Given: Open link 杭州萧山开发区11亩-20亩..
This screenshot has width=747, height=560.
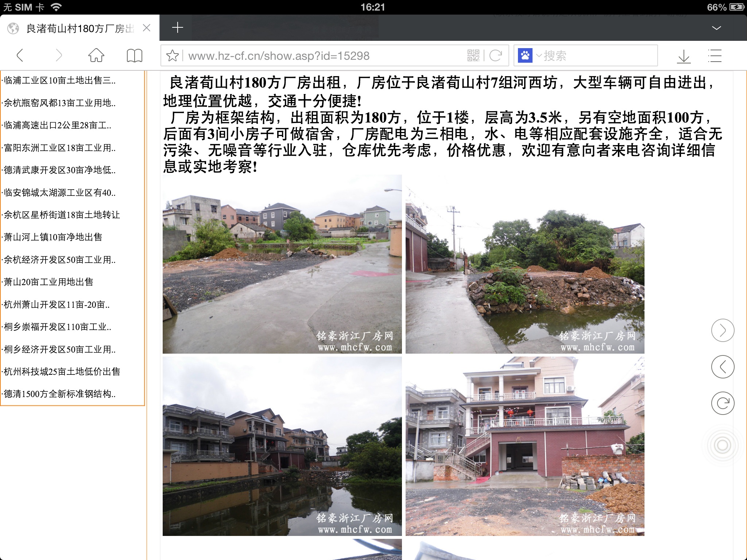Looking at the screenshot, I should point(56,305).
